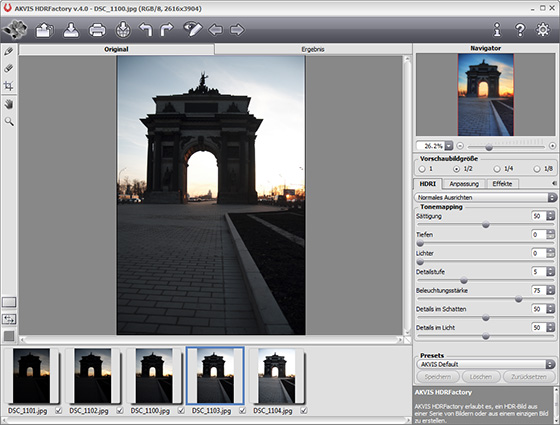Select the zoom magnifier tool
The width and height of the screenshot is (560, 425).
click(x=9, y=121)
